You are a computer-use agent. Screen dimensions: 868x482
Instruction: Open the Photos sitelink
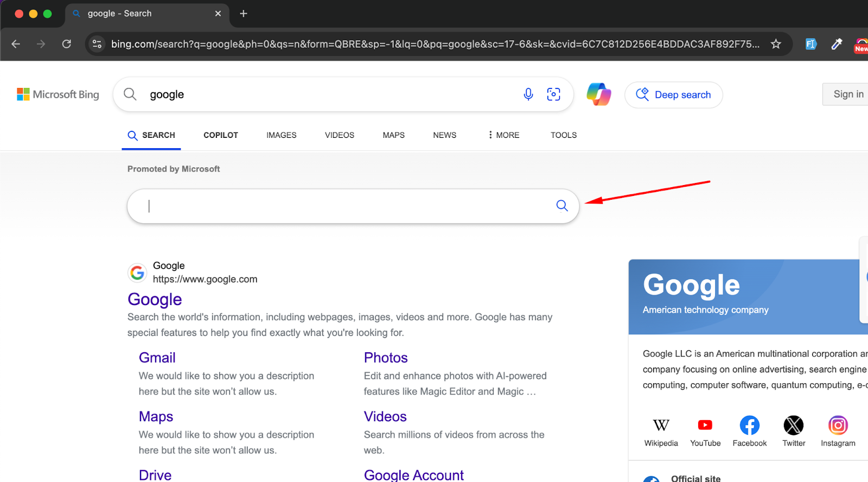386,358
